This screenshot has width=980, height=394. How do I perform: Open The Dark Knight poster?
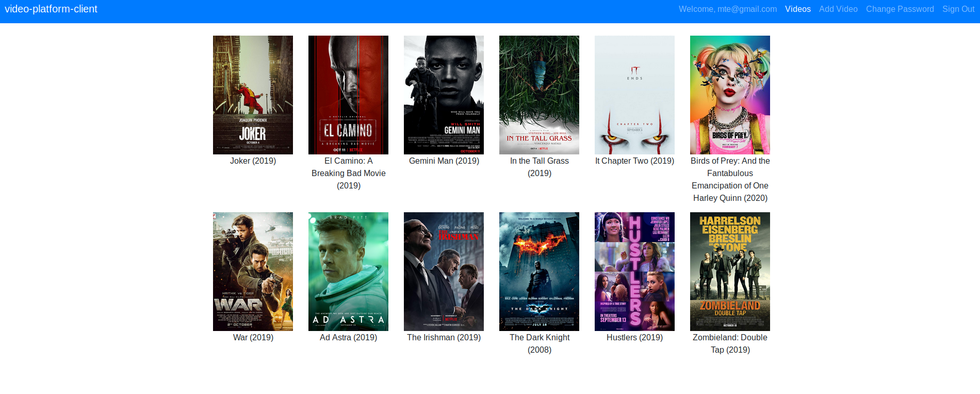[x=539, y=272]
